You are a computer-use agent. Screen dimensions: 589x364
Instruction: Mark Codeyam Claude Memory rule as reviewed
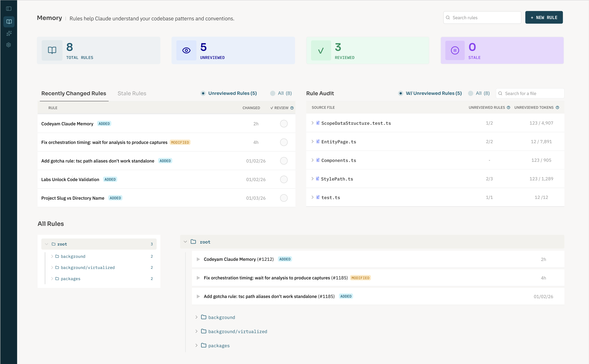pyautogui.click(x=284, y=124)
